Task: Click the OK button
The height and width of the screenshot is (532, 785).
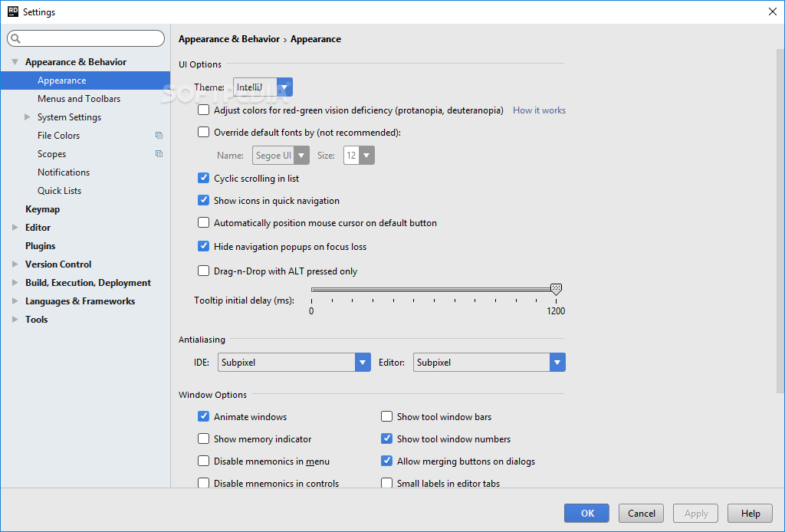Action: click(x=586, y=513)
